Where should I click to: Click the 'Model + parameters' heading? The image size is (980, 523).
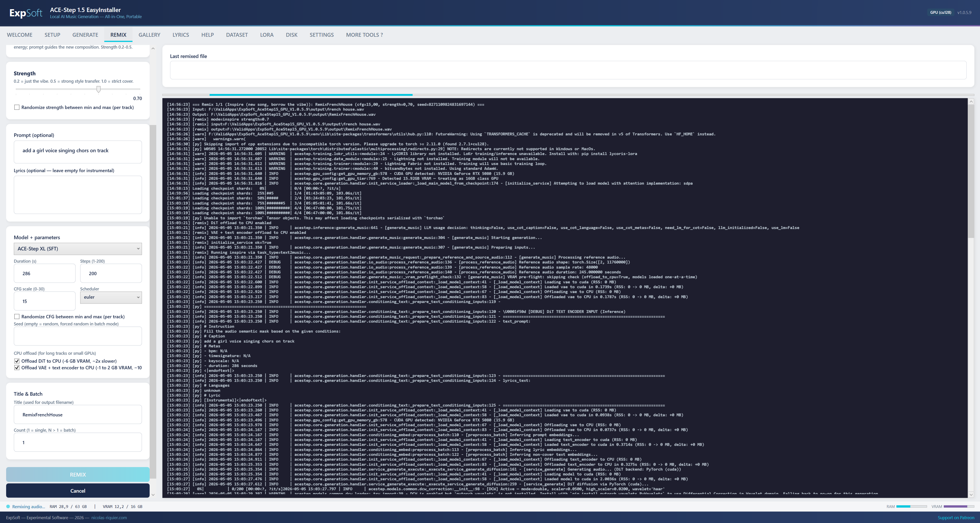click(37, 237)
